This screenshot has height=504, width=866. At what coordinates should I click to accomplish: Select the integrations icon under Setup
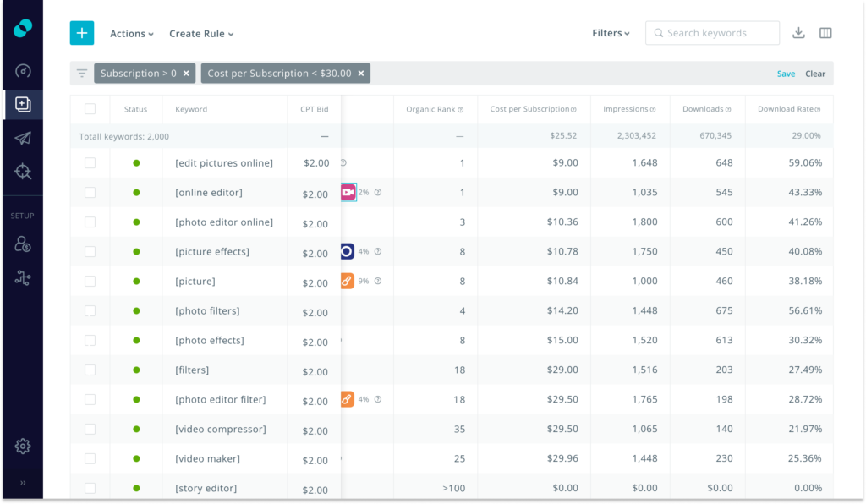[x=22, y=277]
